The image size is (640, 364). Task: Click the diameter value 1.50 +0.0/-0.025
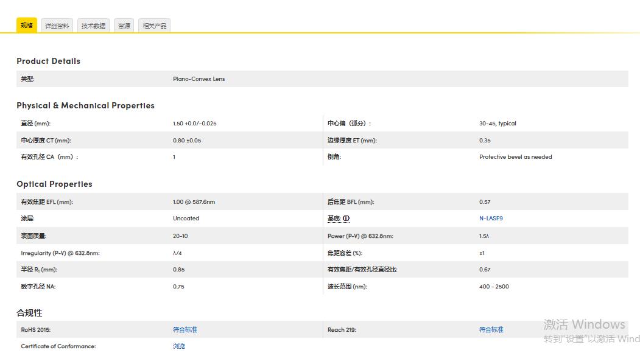(194, 124)
